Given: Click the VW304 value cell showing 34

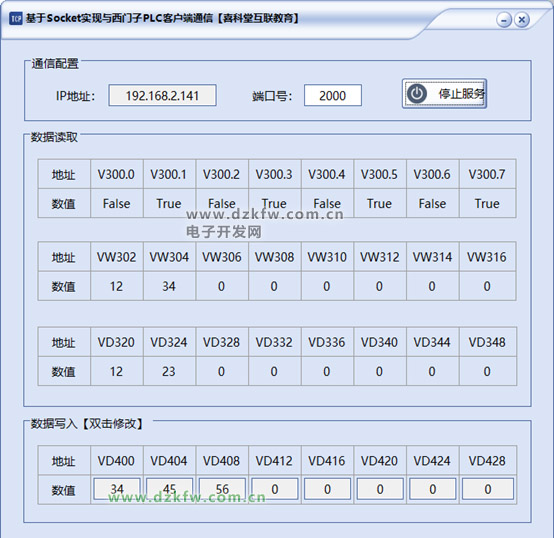Looking at the screenshot, I should 170,286.
